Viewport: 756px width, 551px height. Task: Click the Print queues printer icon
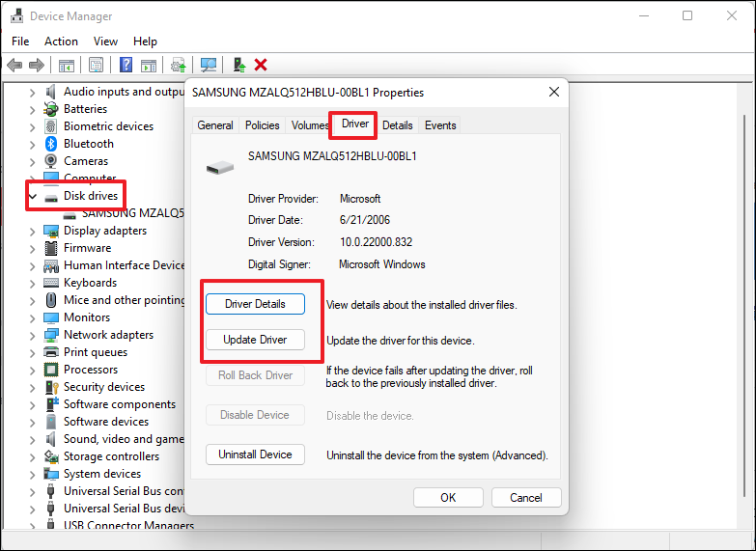(x=50, y=352)
